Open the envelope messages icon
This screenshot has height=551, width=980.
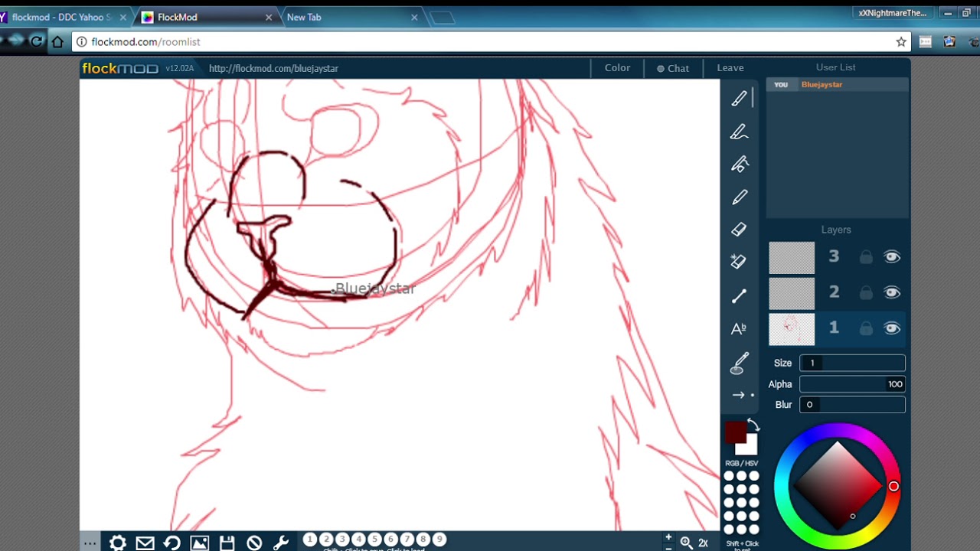(x=145, y=543)
